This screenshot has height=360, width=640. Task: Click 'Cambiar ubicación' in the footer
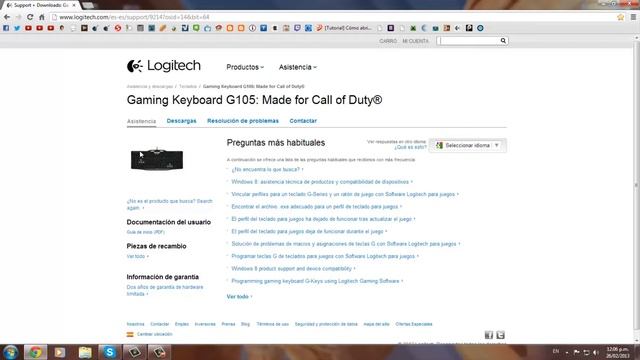click(155, 334)
